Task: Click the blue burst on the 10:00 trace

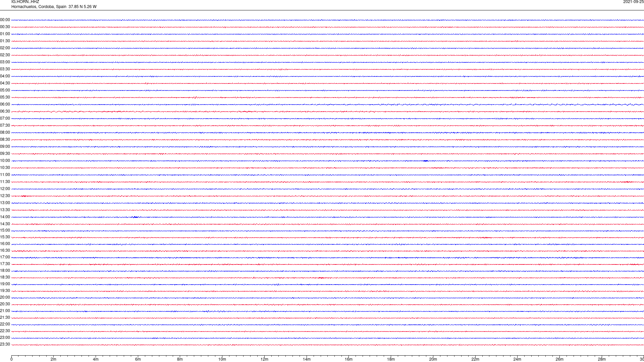Action: [x=426, y=161]
